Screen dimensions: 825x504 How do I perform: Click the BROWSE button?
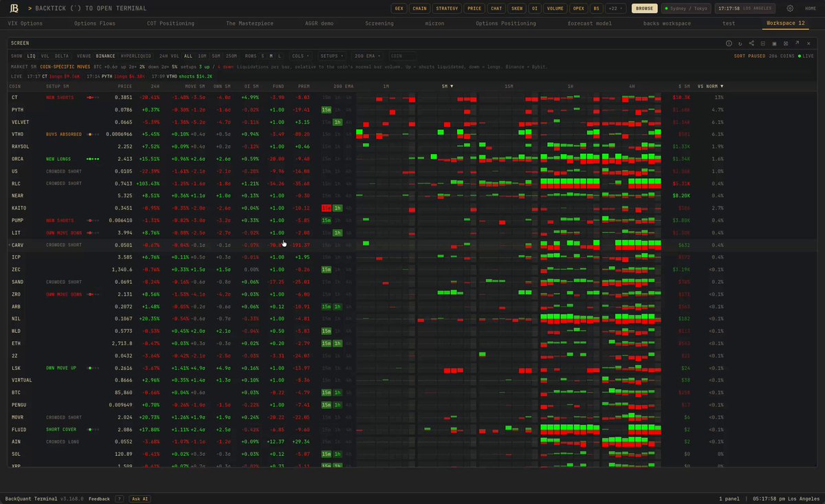pos(644,8)
